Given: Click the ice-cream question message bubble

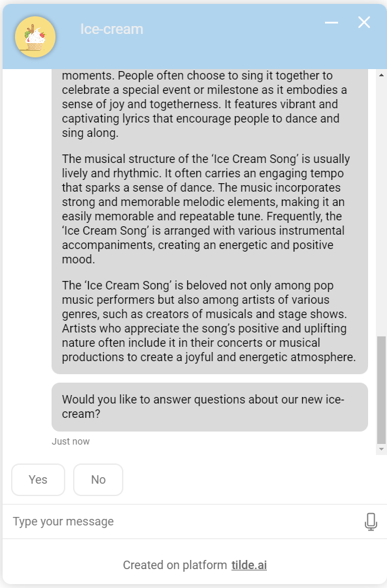Looking at the screenshot, I should click(209, 405).
